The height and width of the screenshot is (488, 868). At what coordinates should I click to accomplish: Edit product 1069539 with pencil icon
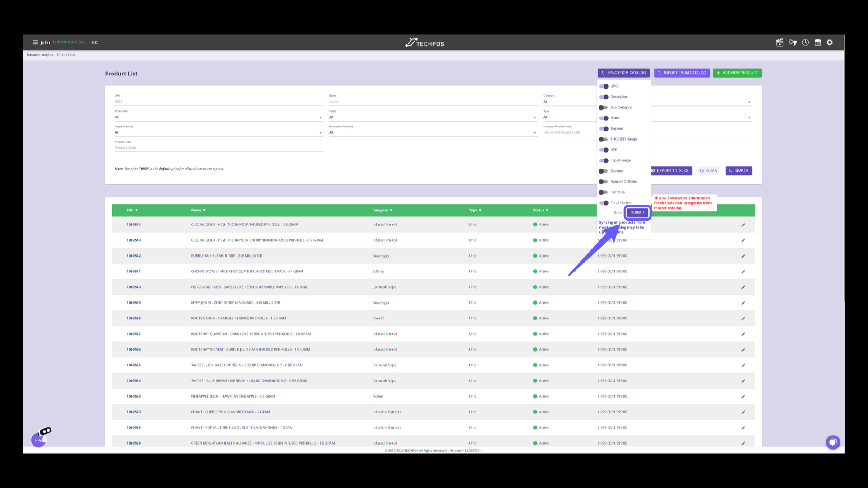[x=743, y=303]
